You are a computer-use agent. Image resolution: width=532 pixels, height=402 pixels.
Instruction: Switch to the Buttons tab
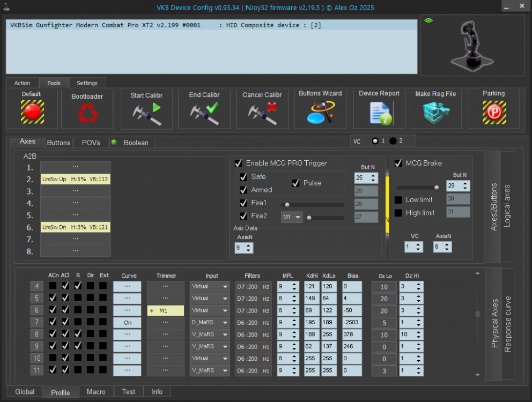click(x=58, y=143)
